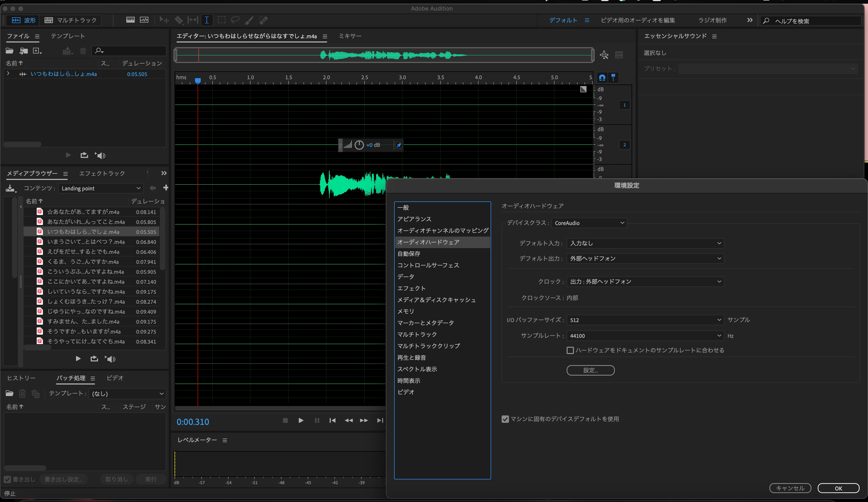The width and height of the screenshot is (868, 502).
Task: Open the デフォルト出力 dropdown
Action: [645, 258]
